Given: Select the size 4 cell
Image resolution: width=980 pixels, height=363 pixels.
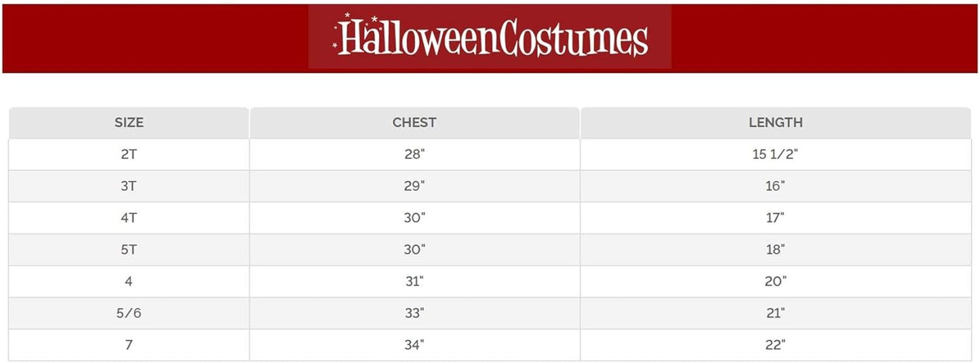Looking at the screenshot, I should pos(129,282).
